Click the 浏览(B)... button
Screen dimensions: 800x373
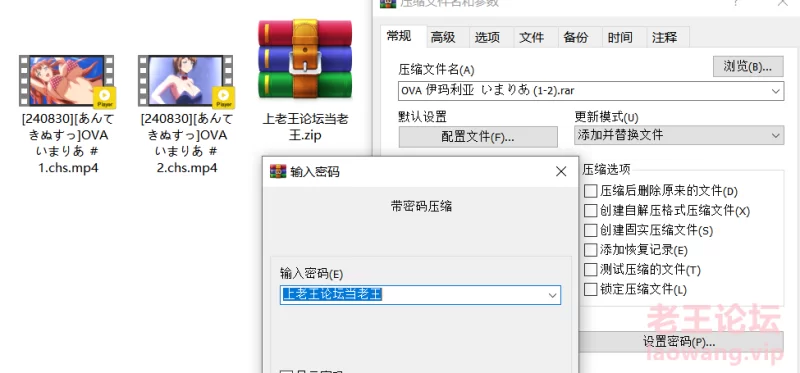[748, 66]
